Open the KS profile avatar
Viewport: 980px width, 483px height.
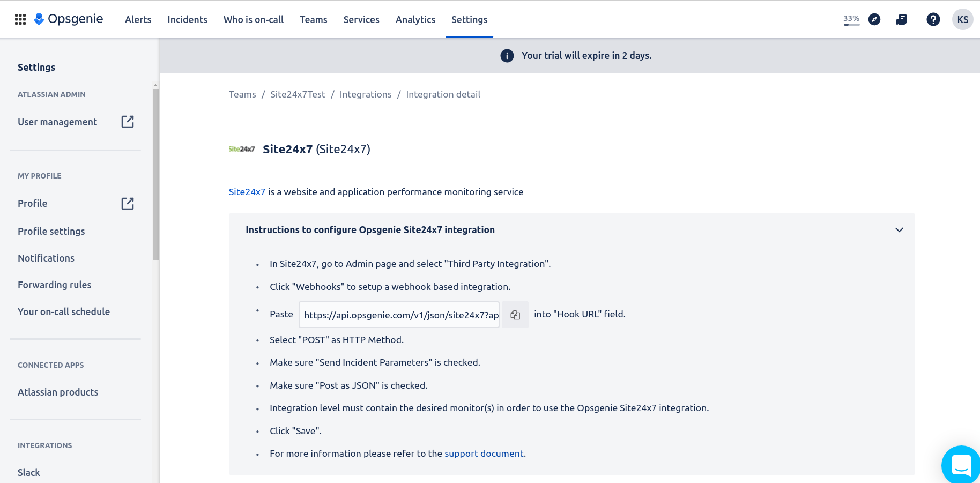pyautogui.click(x=963, y=19)
